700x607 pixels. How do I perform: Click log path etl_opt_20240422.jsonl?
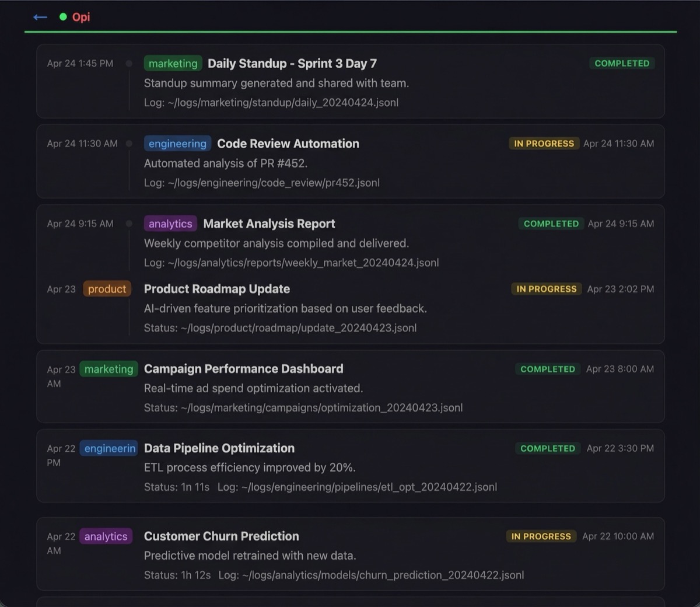tap(358, 487)
